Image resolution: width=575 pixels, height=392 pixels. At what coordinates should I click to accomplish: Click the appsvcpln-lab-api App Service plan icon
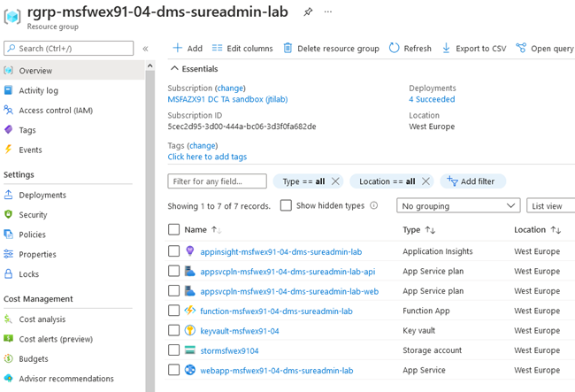coord(189,271)
